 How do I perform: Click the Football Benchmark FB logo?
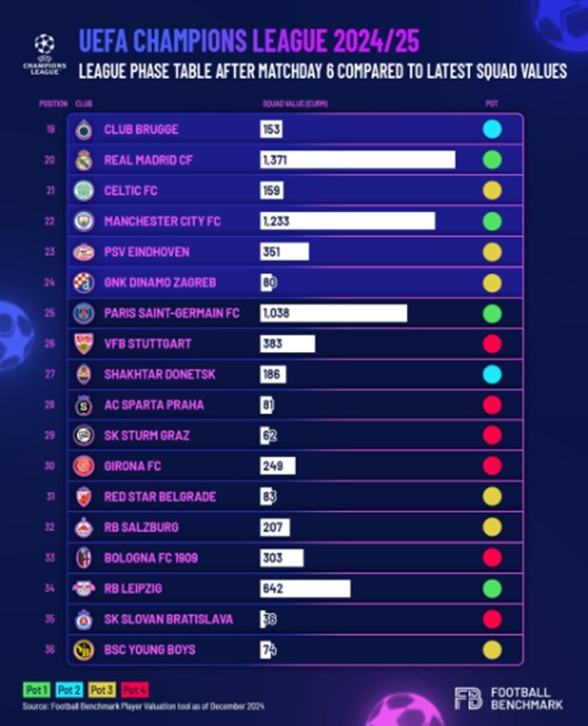[x=468, y=698]
